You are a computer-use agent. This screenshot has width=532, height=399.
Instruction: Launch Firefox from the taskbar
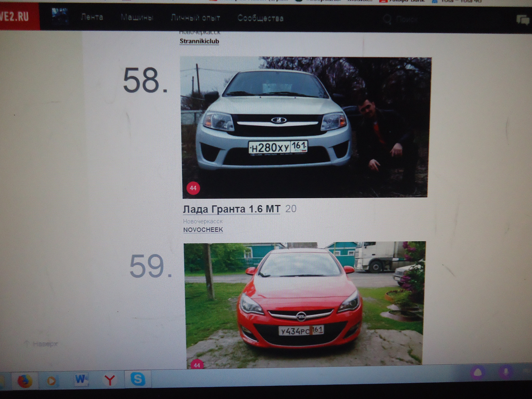coord(25,381)
